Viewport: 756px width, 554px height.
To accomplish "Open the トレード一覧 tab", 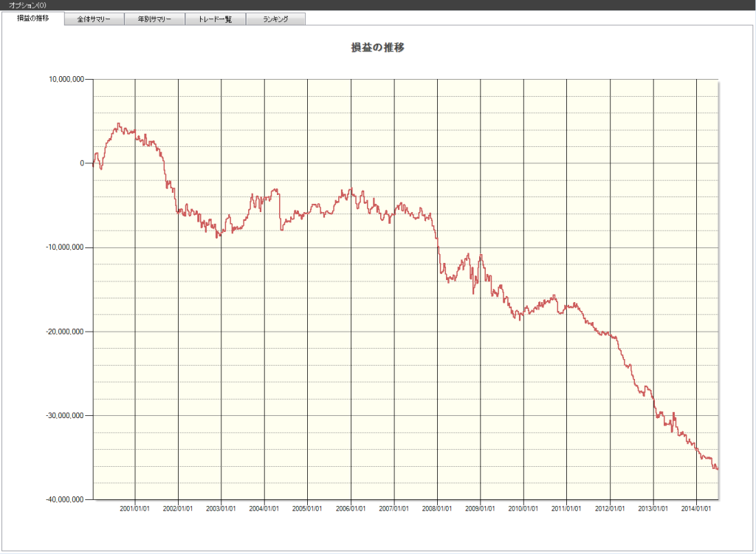I will pyautogui.click(x=215, y=19).
